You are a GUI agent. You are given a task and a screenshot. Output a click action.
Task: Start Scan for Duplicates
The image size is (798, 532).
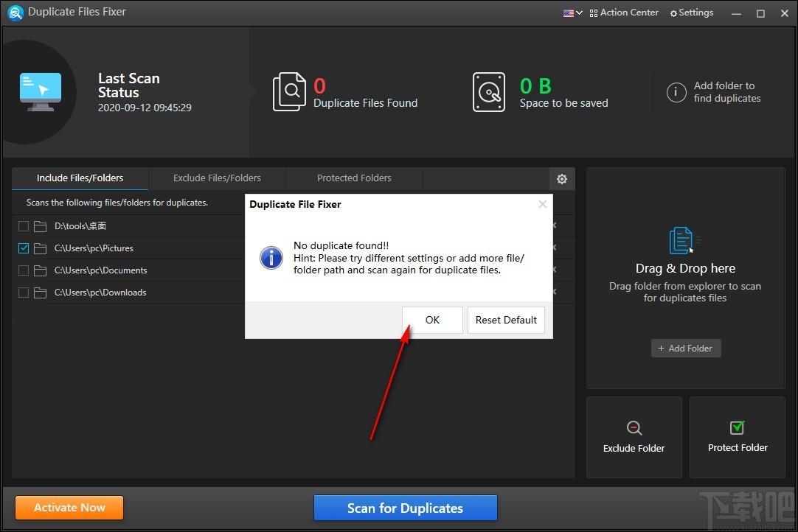[405, 508]
